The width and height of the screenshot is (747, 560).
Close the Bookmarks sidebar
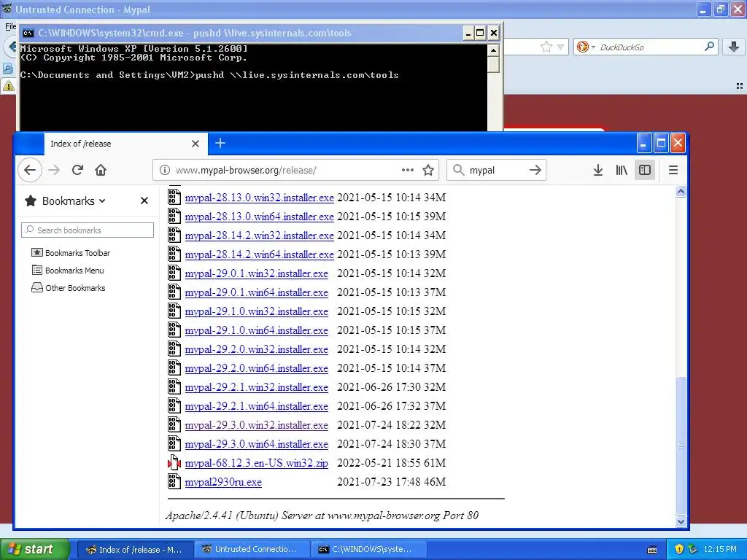tap(144, 201)
